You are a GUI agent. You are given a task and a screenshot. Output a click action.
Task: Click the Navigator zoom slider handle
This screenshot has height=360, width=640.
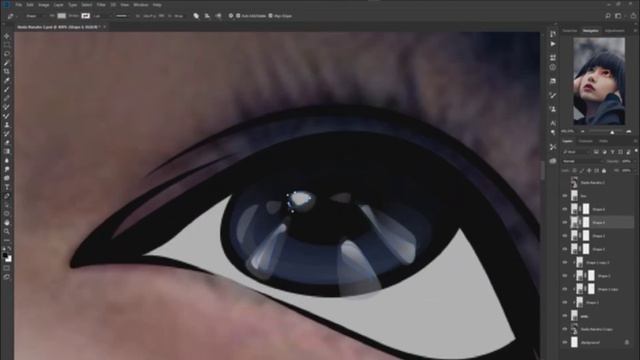pyautogui.click(x=612, y=132)
